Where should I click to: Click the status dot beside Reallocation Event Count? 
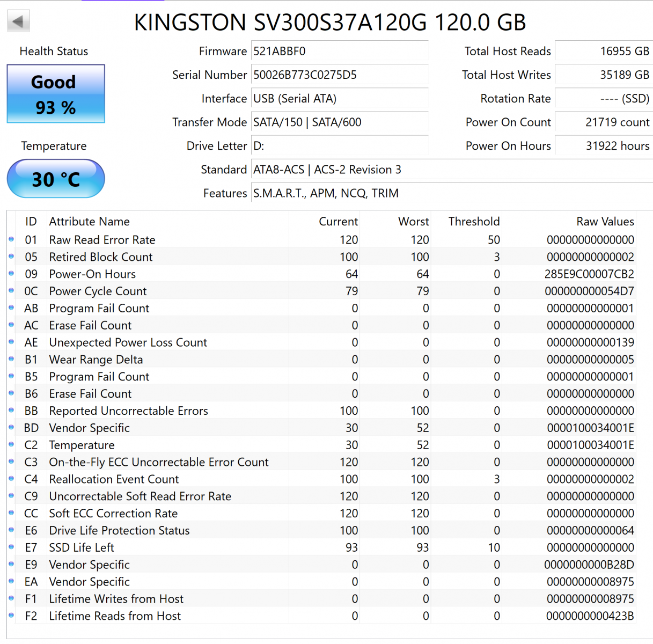click(11, 479)
